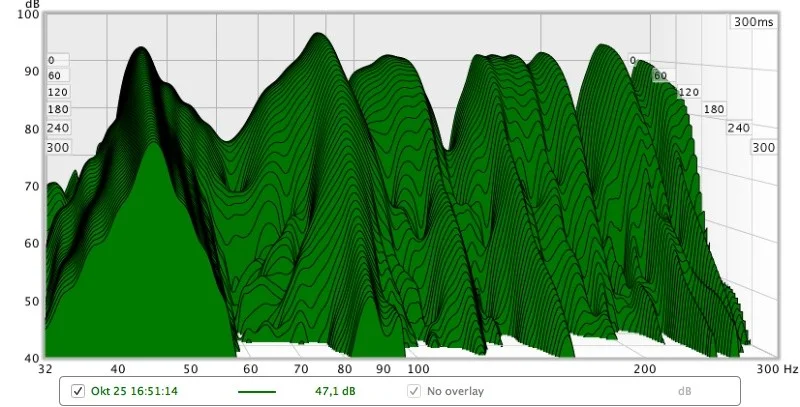Click the No overlay label text
This screenshot has height=407, width=800.
(455, 391)
